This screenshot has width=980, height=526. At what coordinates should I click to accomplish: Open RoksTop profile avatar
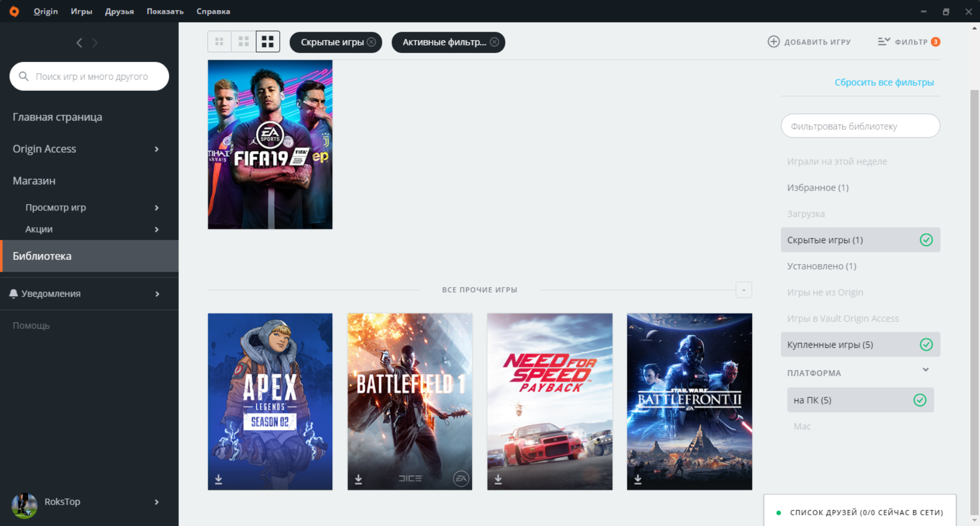24,506
